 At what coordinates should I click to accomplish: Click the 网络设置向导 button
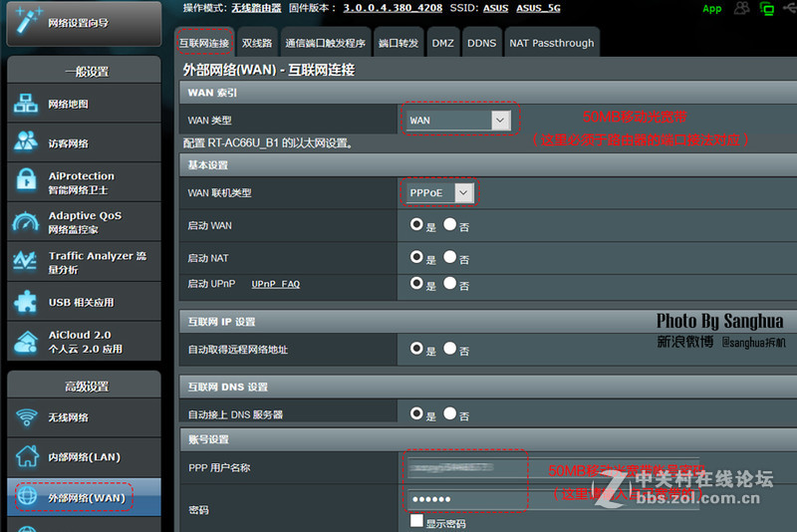point(84,22)
